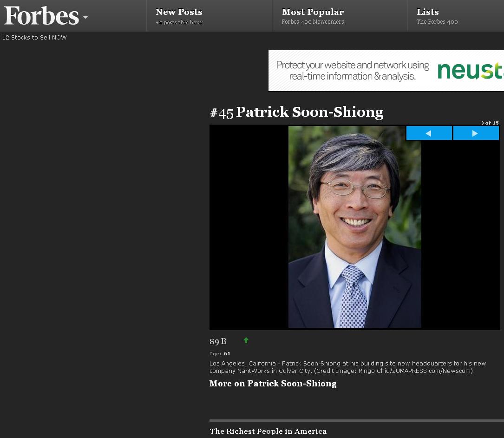Open 'More on Patrick Soon-Shiong' link

coord(273,384)
